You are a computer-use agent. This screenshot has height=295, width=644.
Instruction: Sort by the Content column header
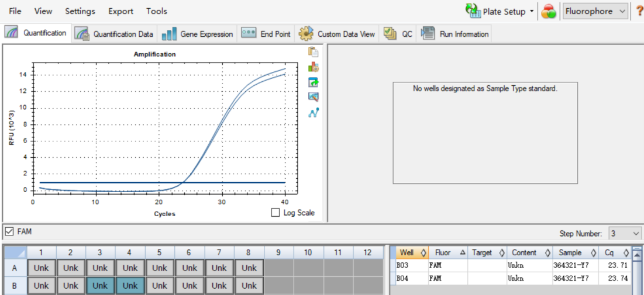[530, 253]
